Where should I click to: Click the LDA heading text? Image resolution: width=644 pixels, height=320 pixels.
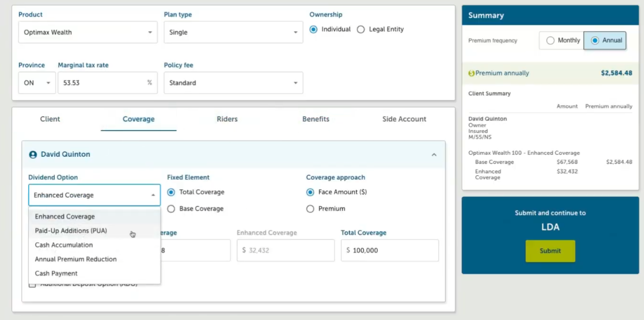click(550, 227)
